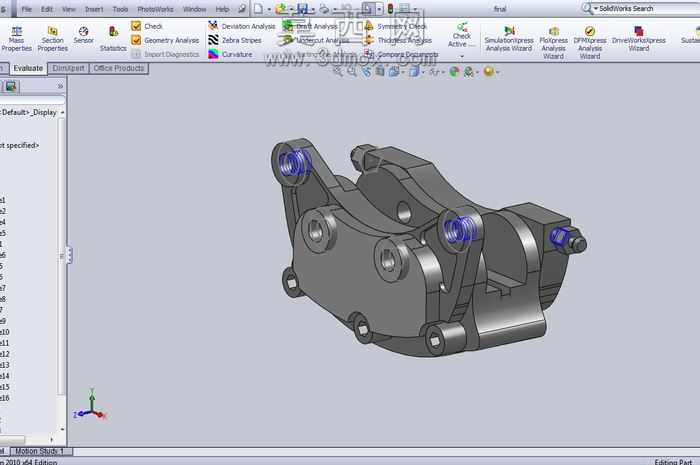This screenshot has width=700, height=465.
Task: Launch FloXpress Analysis Wizard
Action: click(554, 42)
